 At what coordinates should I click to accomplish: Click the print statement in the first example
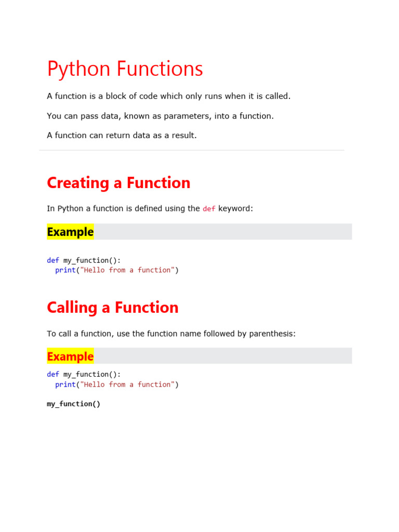(116, 270)
